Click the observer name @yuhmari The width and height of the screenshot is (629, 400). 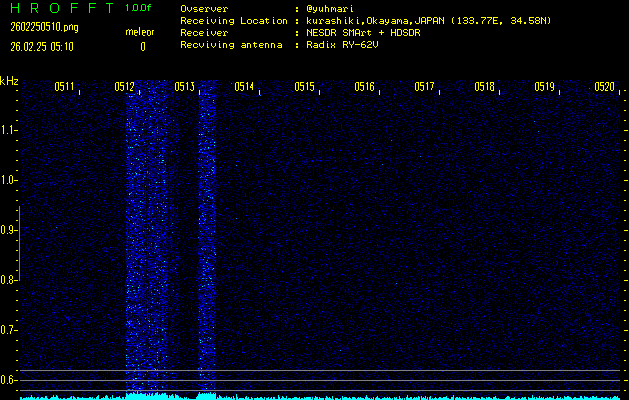330,9
